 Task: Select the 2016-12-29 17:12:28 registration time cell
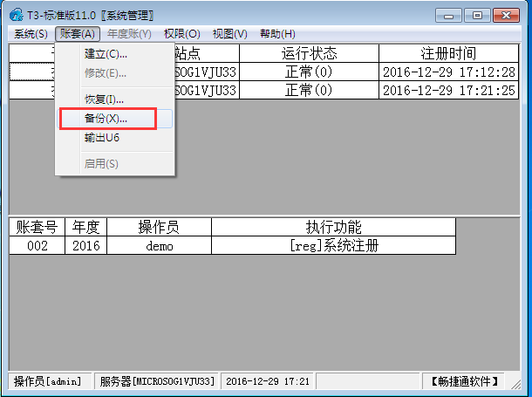click(x=449, y=72)
